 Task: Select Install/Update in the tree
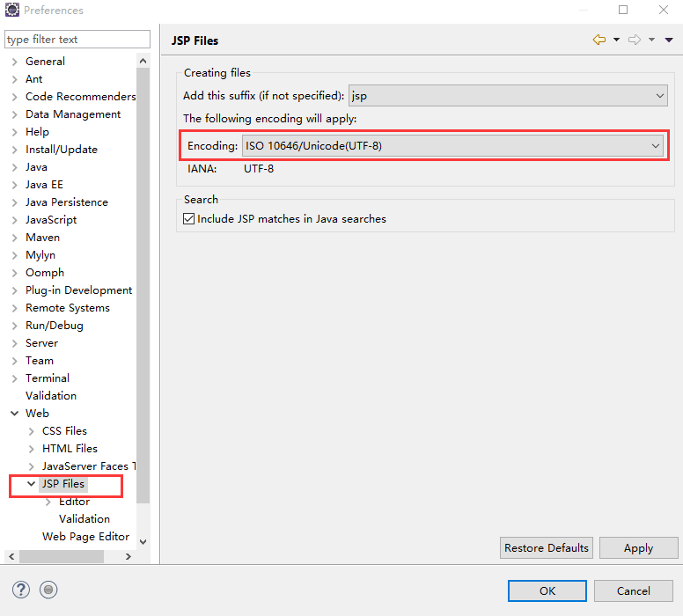[62, 150]
